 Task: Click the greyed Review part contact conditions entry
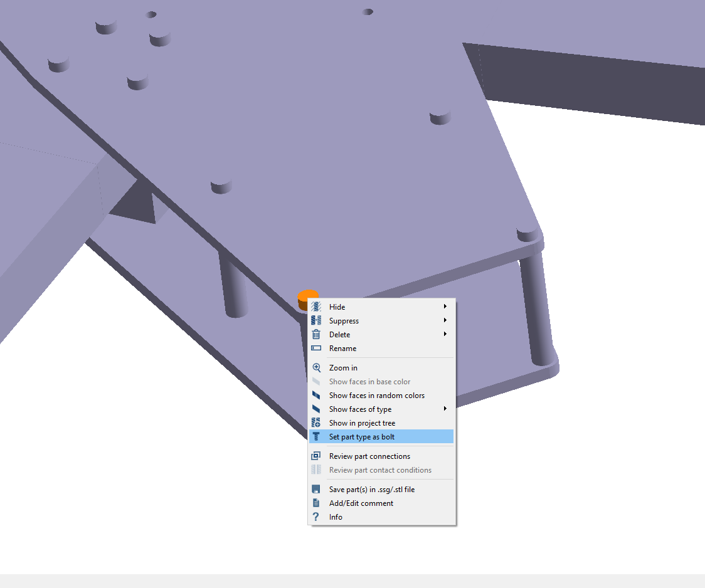[x=380, y=470]
